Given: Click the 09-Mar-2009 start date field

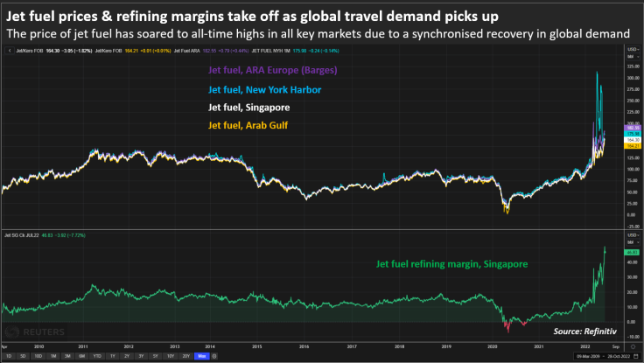Looking at the screenshot, I should coord(588,356).
